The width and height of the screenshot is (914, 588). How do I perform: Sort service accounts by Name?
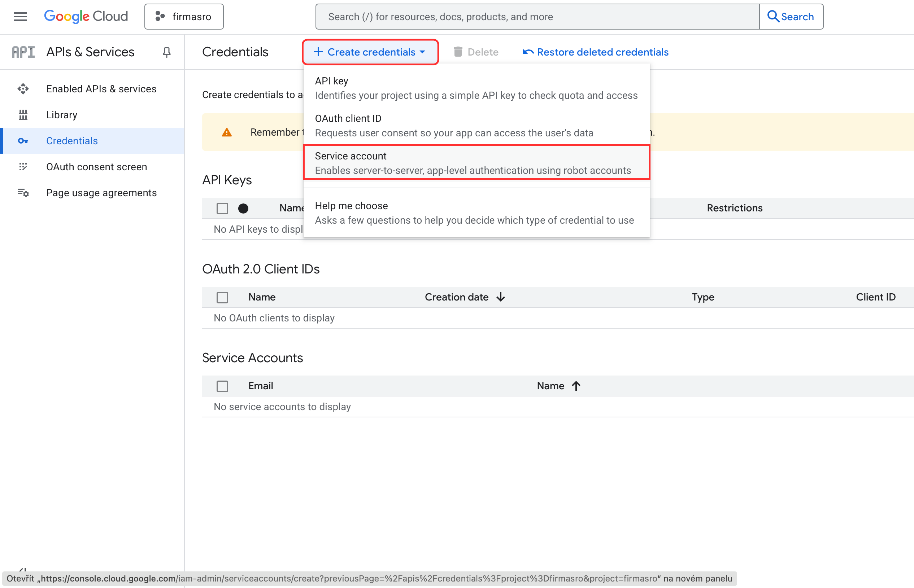coord(550,386)
